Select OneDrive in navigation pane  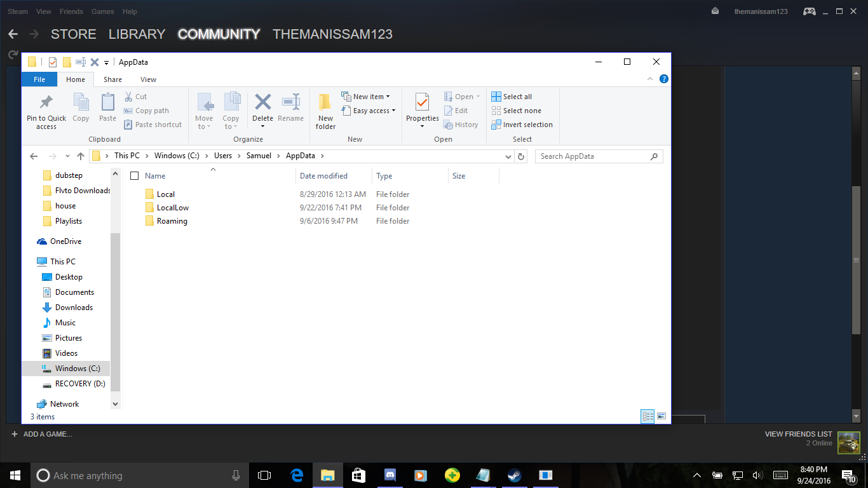(66, 241)
